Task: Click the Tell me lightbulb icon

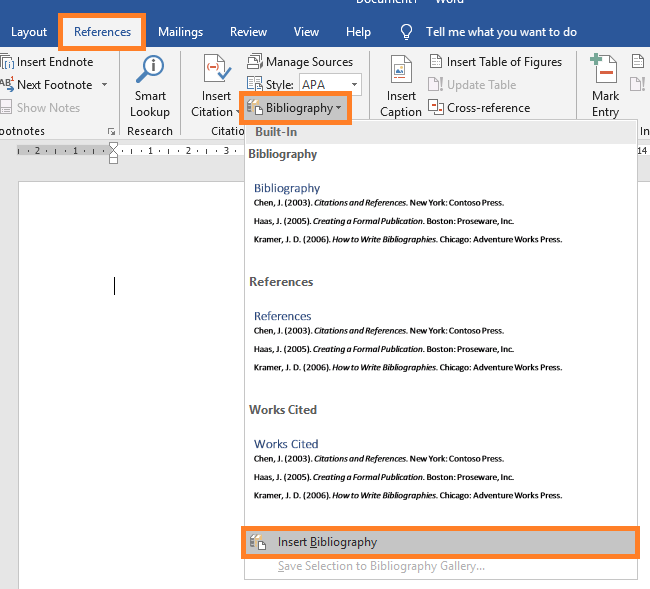Action: [x=406, y=32]
